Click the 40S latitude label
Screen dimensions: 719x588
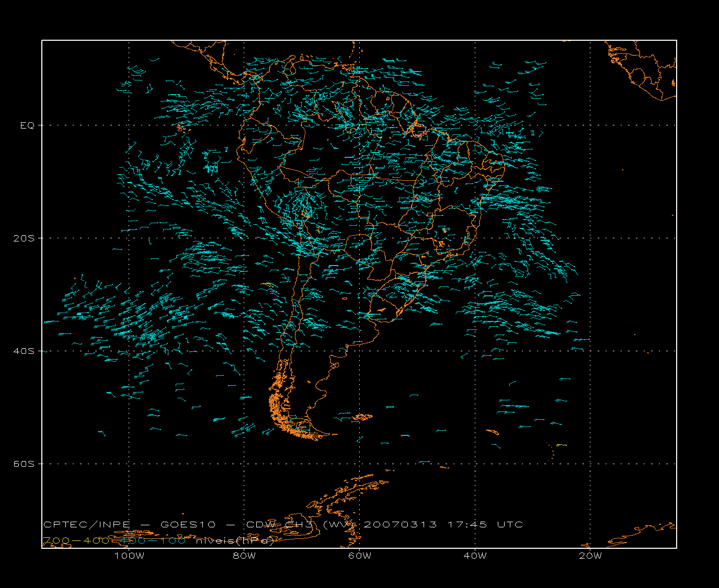[24, 351]
